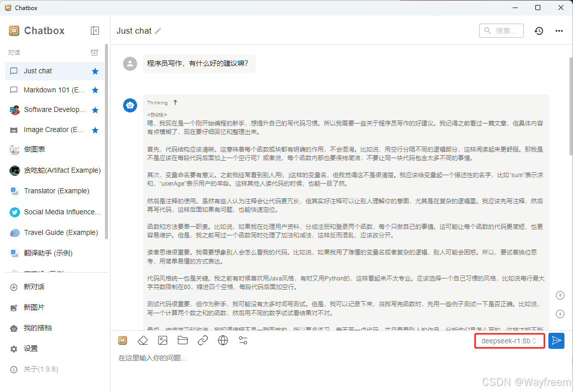This screenshot has width=573, height=392.
Task: Toggle star on Markdown 101 conversation
Action: [x=95, y=90]
